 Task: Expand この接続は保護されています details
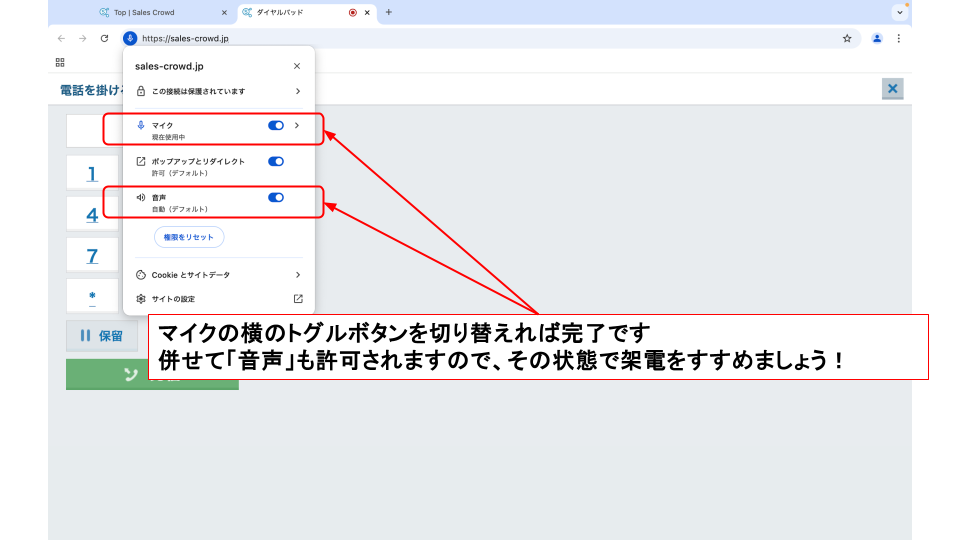297,91
